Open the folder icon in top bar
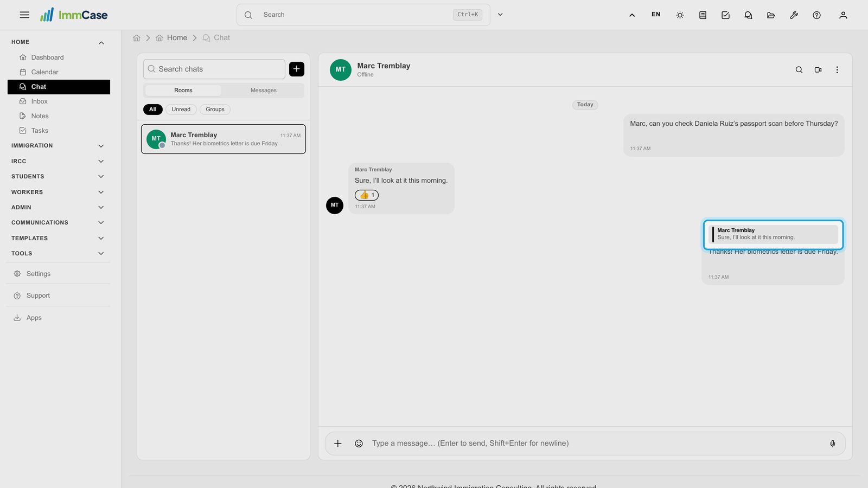The width and height of the screenshot is (868, 488). click(x=771, y=15)
